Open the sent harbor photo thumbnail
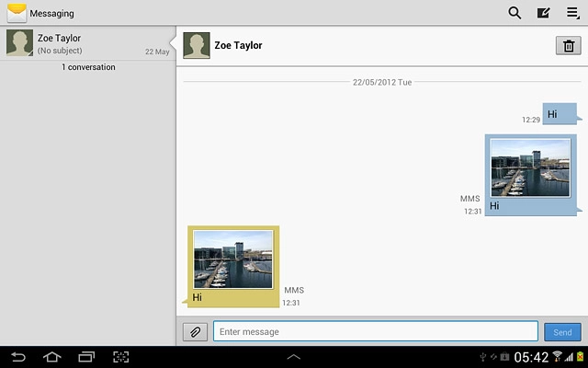588x368 pixels. (x=531, y=167)
